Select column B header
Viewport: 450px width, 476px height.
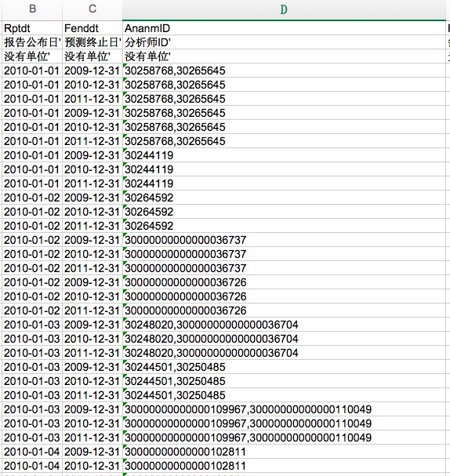click(x=32, y=9)
